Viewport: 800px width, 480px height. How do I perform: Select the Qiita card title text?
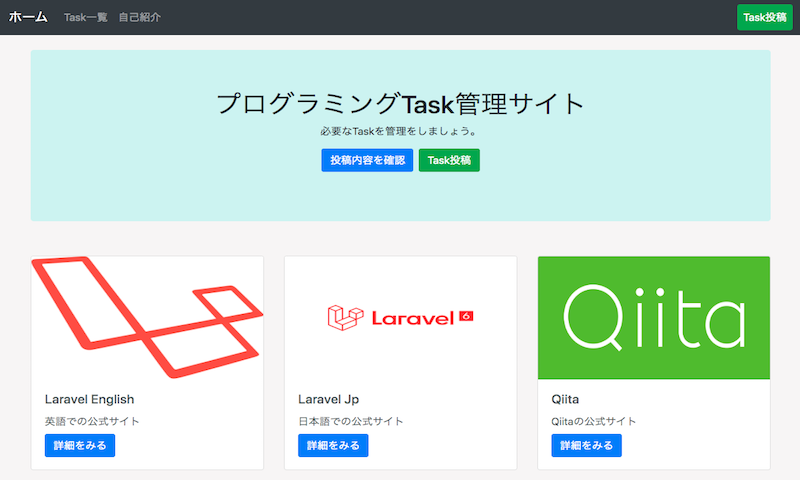(x=565, y=399)
